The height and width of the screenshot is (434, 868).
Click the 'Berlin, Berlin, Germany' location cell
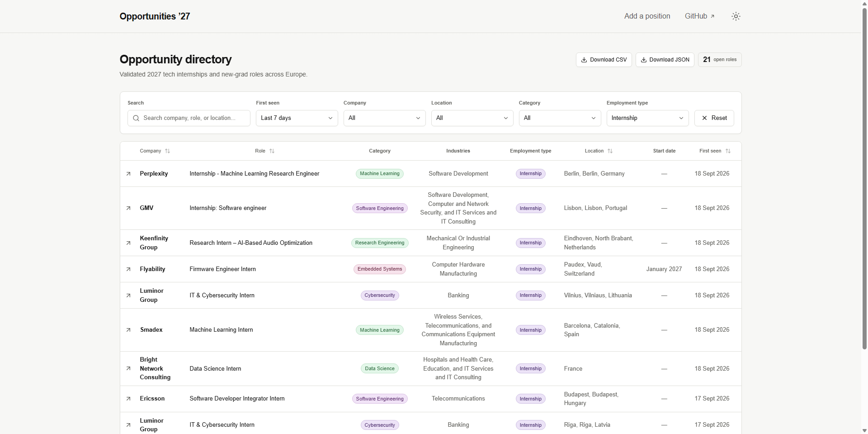coord(594,174)
